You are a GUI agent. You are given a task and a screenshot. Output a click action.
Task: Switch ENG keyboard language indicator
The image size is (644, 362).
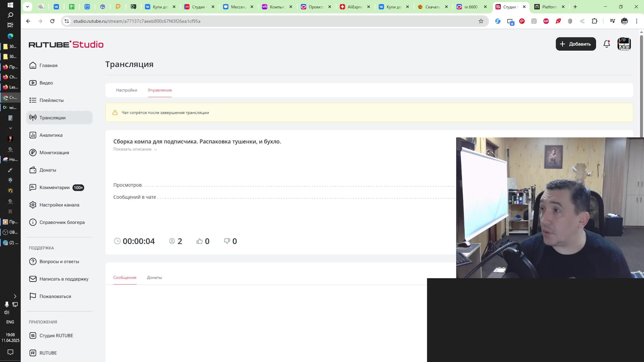pos(10,322)
